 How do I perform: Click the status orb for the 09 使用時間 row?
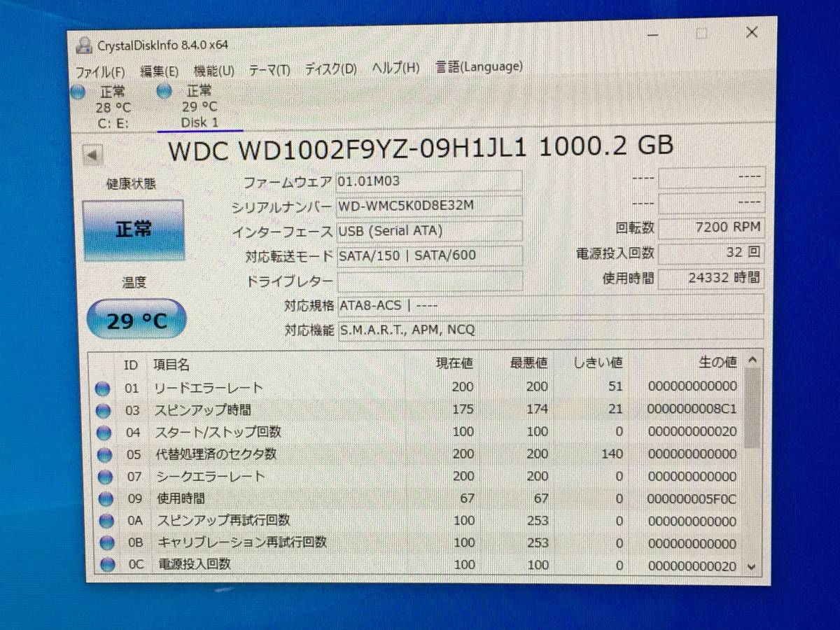click(x=106, y=499)
